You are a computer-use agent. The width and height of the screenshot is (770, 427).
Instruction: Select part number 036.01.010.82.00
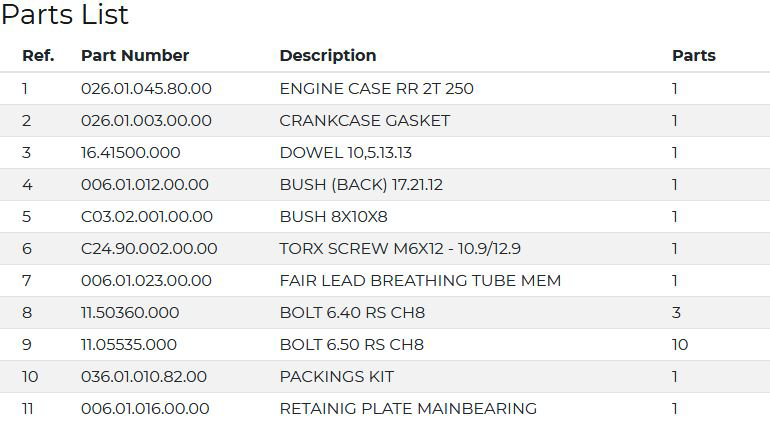point(144,376)
